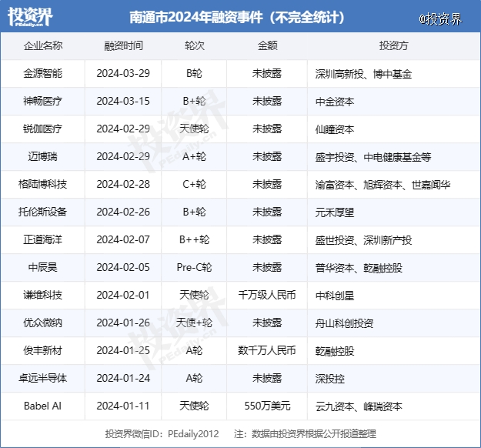481x448 pixels.
Task: Select the company name 俊丰新材
Action: tap(43, 350)
